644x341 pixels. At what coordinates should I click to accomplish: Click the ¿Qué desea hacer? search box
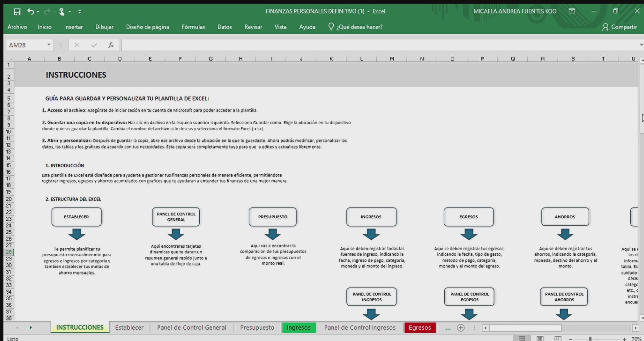[x=360, y=27]
